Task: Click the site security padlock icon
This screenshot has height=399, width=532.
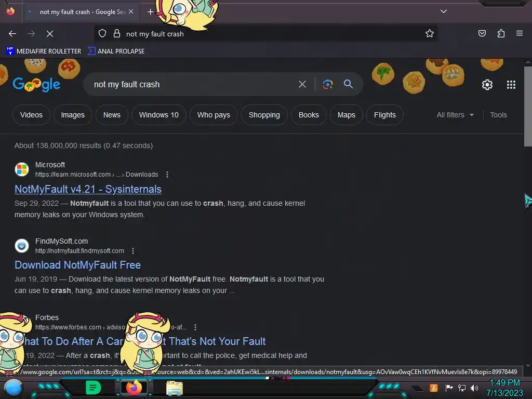Action: pyautogui.click(x=117, y=33)
